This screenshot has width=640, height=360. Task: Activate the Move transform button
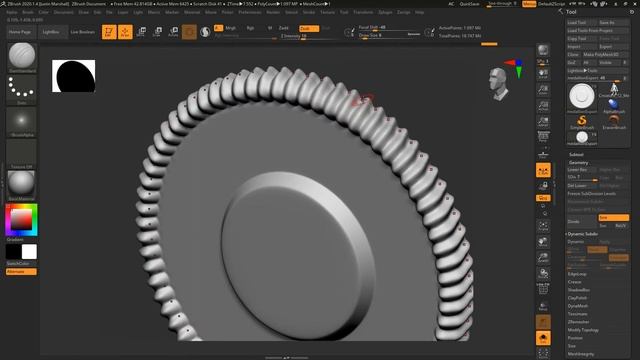tap(141, 32)
